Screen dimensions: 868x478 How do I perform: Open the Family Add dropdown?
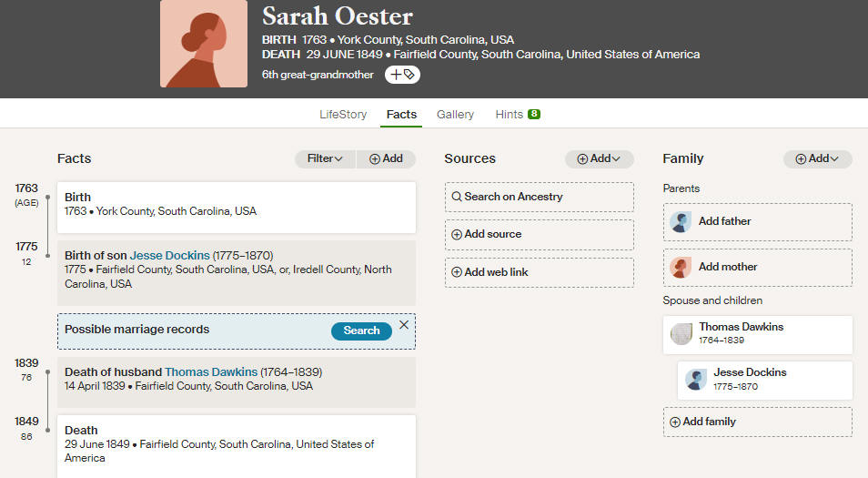(818, 159)
